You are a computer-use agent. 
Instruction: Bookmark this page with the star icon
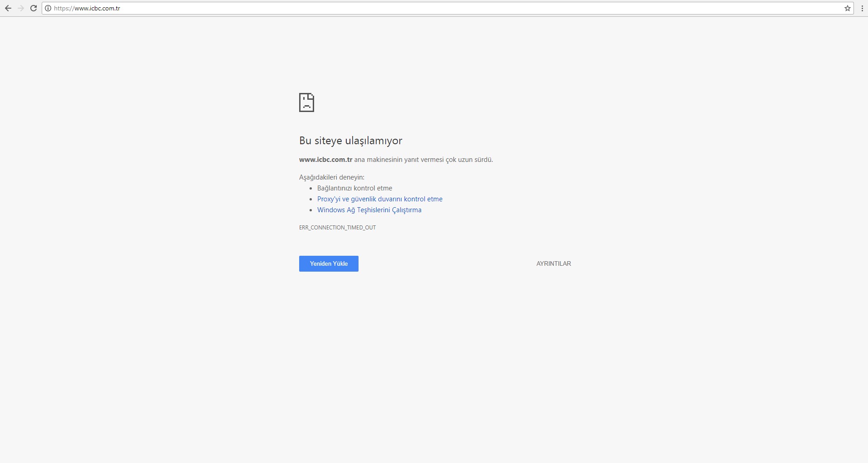point(847,8)
